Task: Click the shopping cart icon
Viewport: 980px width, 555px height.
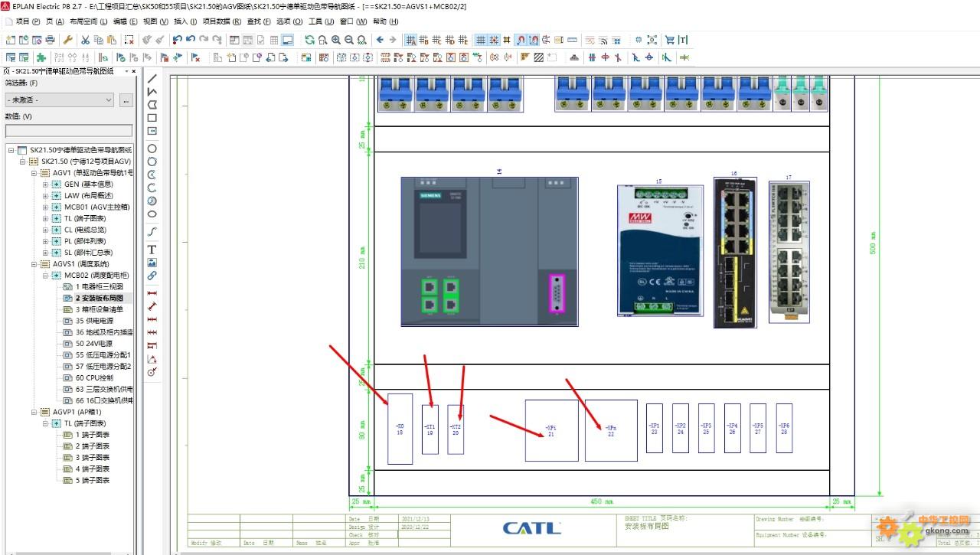Action: click(670, 40)
